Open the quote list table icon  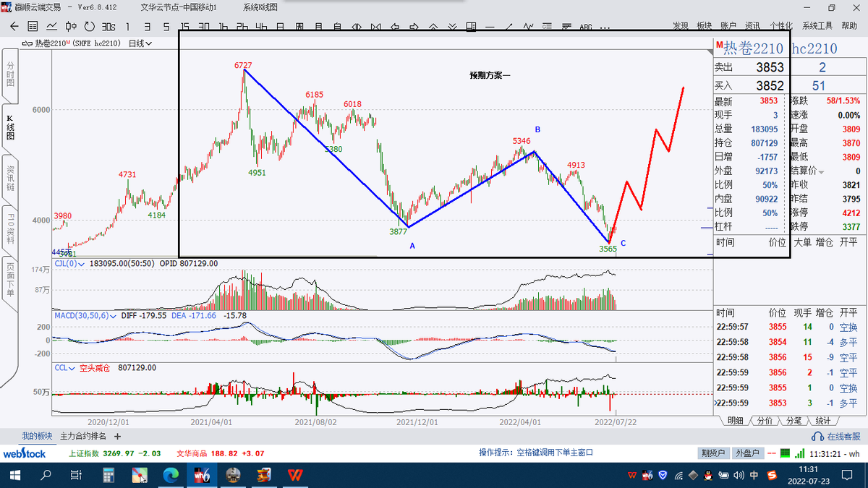pyautogui.click(x=33, y=27)
